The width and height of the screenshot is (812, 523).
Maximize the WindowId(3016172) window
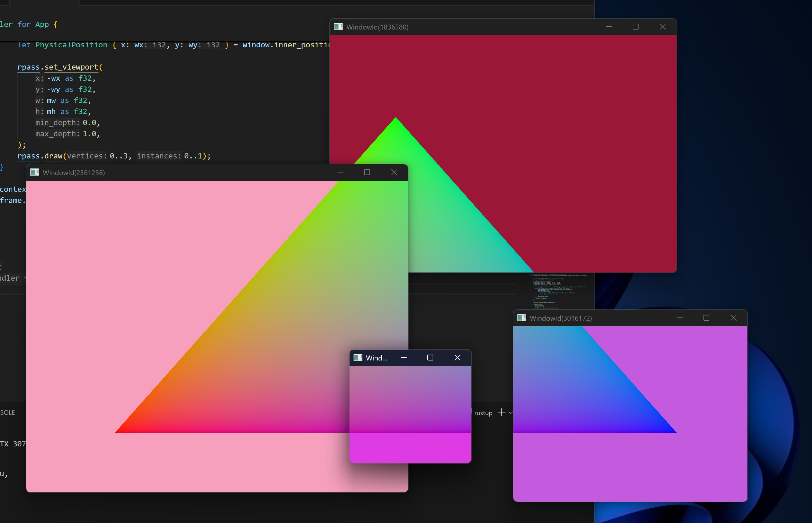coord(706,318)
